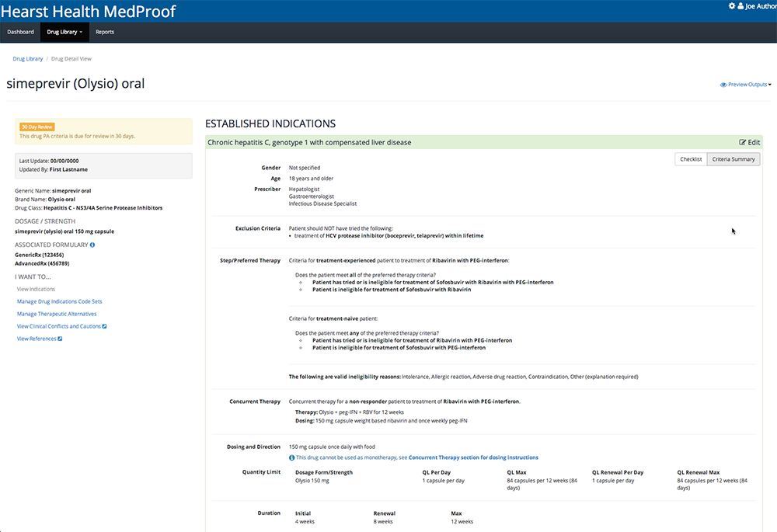Select View Indications in sidebar

(37, 289)
